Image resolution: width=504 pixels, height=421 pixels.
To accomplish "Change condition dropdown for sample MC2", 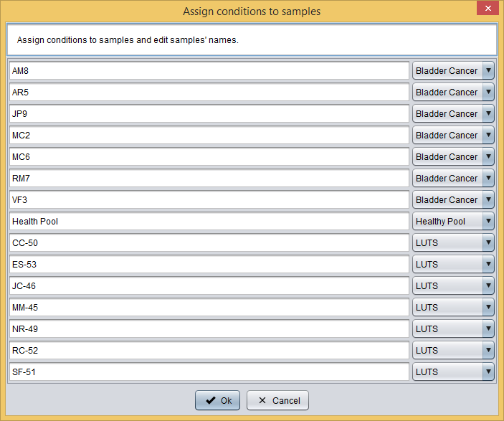I will pyautogui.click(x=453, y=136).
